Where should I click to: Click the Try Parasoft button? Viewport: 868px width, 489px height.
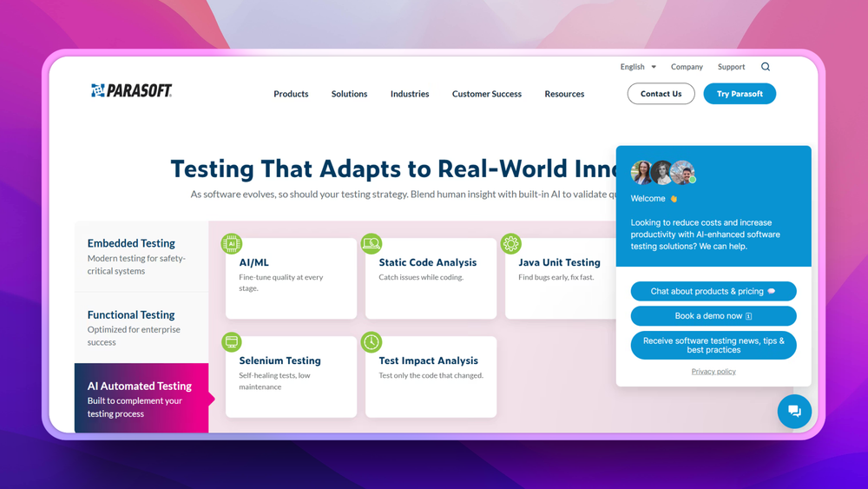740,94
